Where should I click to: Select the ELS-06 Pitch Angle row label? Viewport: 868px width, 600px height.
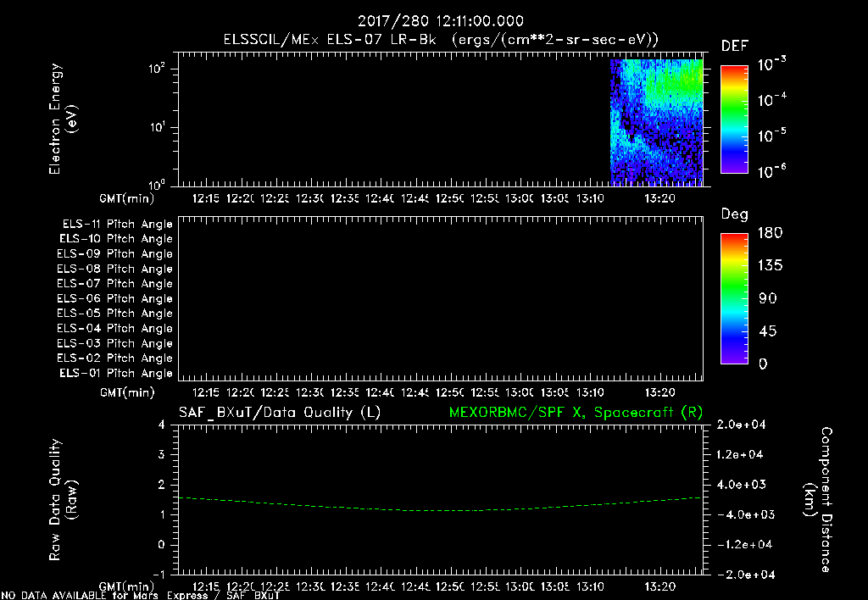tap(114, 299)
